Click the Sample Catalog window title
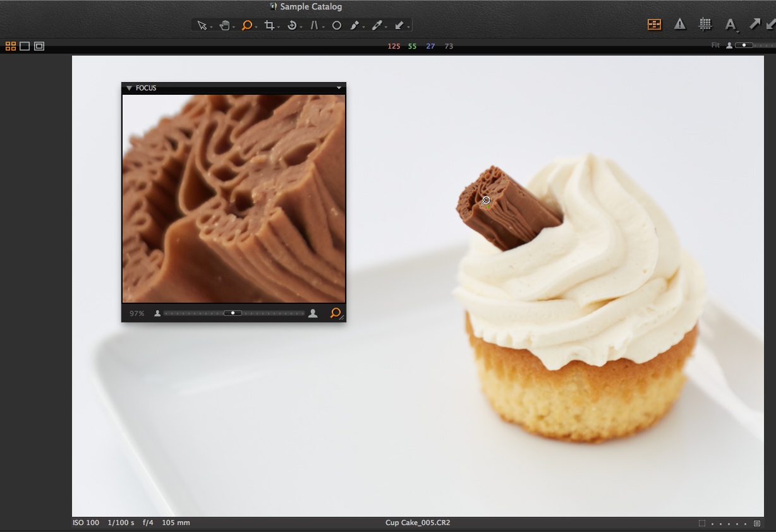The image size is (776, 532). click(311, 6)
